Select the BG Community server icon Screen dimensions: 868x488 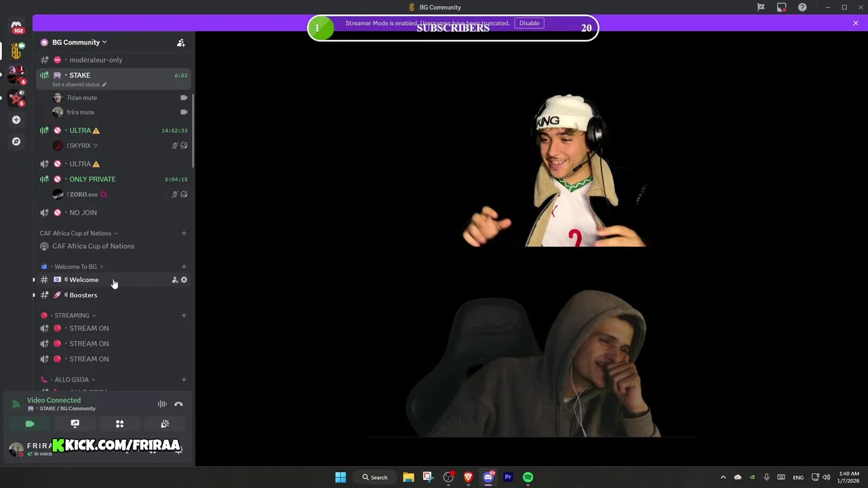point(16,51)
